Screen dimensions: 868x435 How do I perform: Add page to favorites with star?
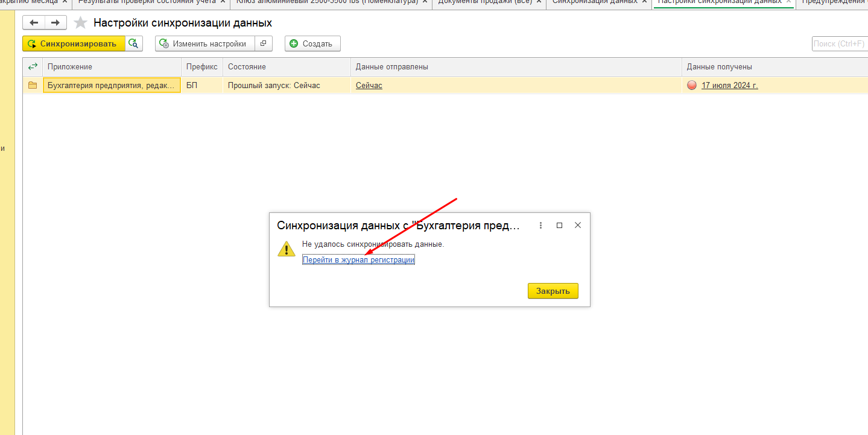(x=80, y=23)
